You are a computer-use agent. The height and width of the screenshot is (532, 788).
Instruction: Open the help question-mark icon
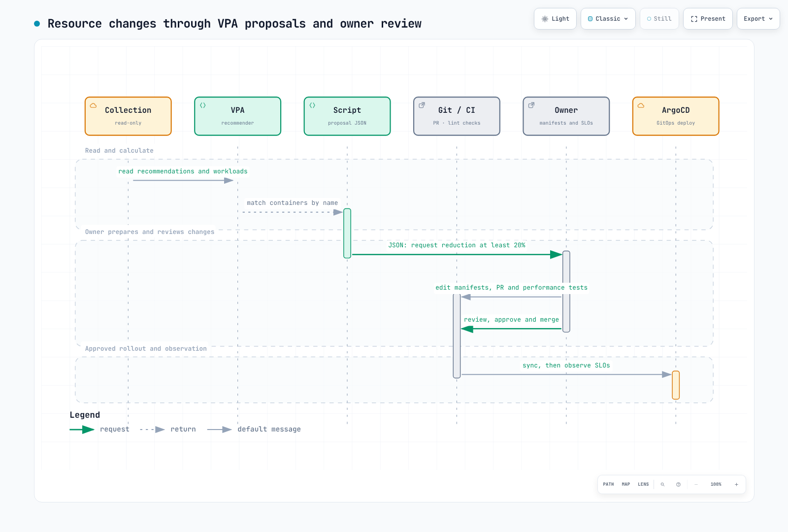point(678,484)
